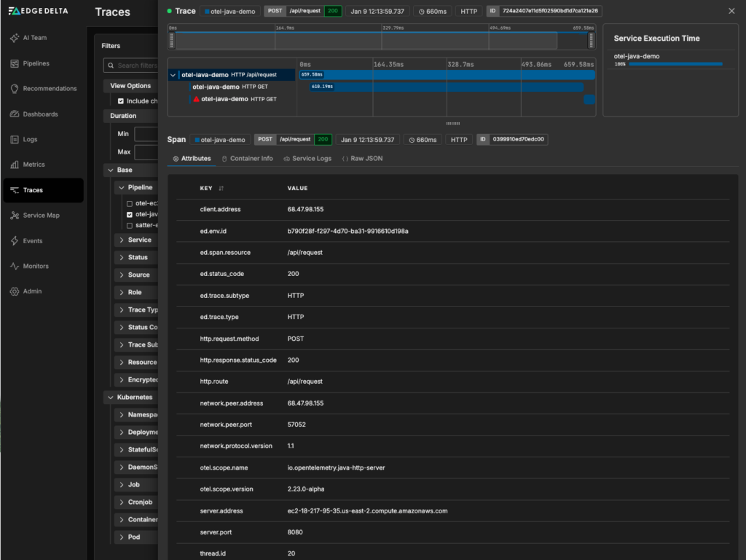Image resolution: width=746 pixels, height=560 pixels.
Task: Open Recommendations via the lightbulb icon
Action: [15, 89]
